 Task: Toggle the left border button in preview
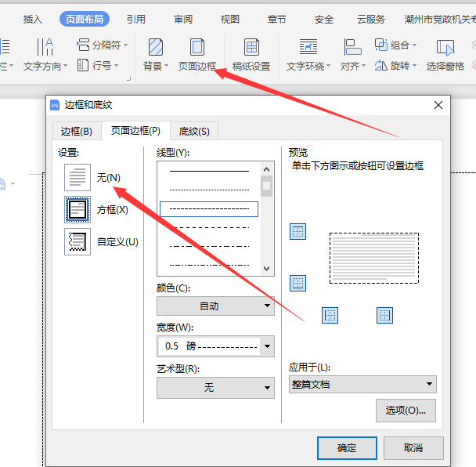(330, 316)
